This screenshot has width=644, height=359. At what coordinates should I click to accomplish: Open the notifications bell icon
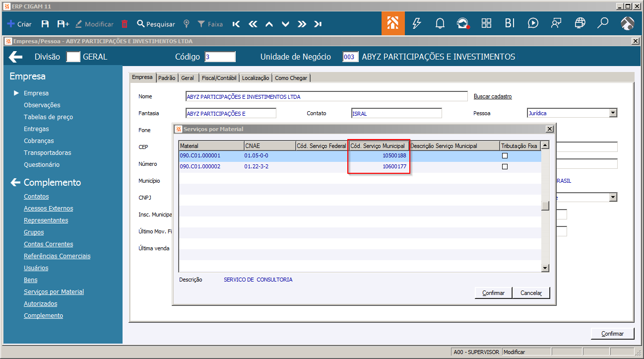pyautogui.click(x=440, y=23)
